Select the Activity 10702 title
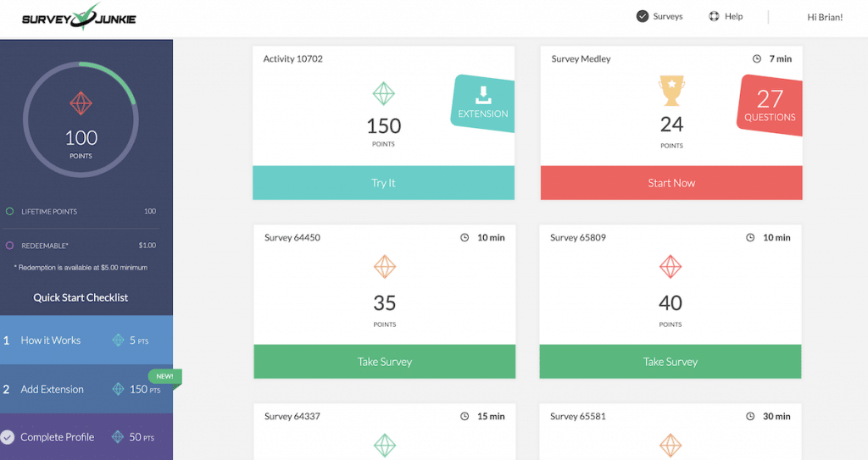This screenshot has height=460, width=868. coord(292,58)
